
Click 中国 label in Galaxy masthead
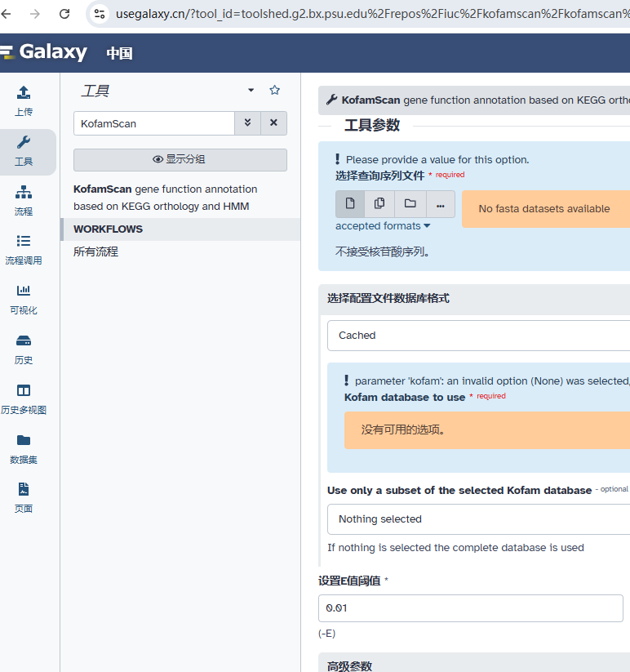[x=119, y=53]
